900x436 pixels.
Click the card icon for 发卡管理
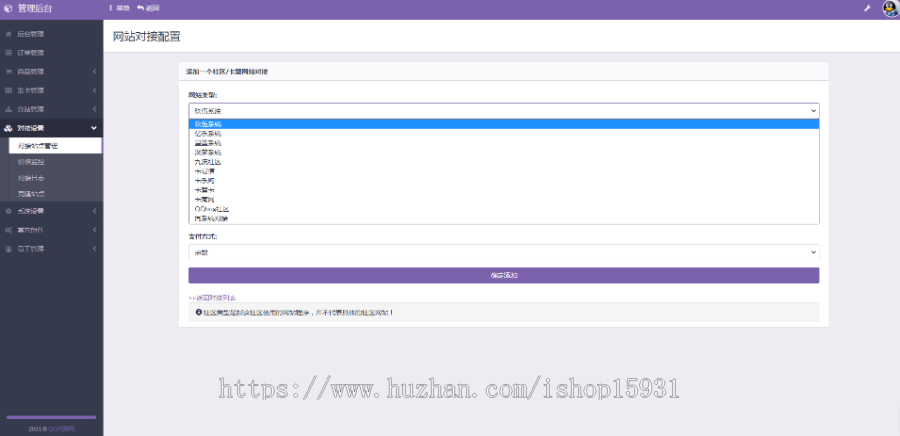pos(8,91)
